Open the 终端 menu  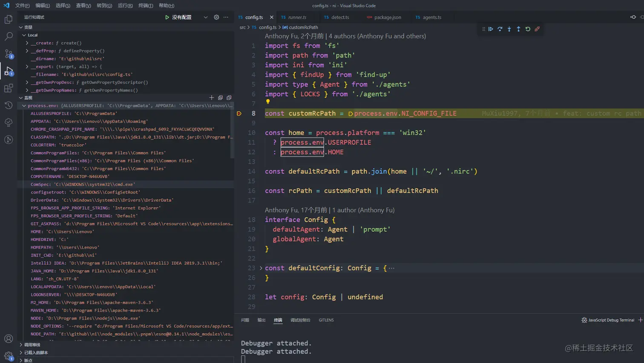[146, 6]
